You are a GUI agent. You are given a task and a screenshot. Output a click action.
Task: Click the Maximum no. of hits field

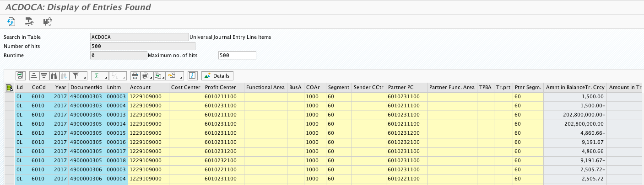tap(237, 55)
